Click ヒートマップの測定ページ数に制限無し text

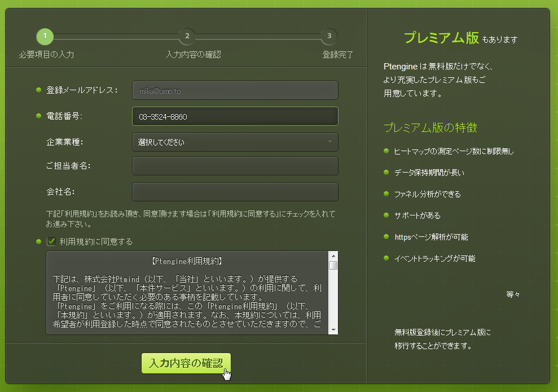(454, 151)
